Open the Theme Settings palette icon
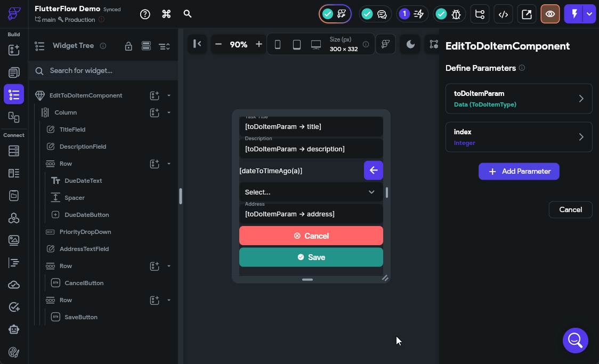This screenshot has width=599, height=364. [14, 352]
